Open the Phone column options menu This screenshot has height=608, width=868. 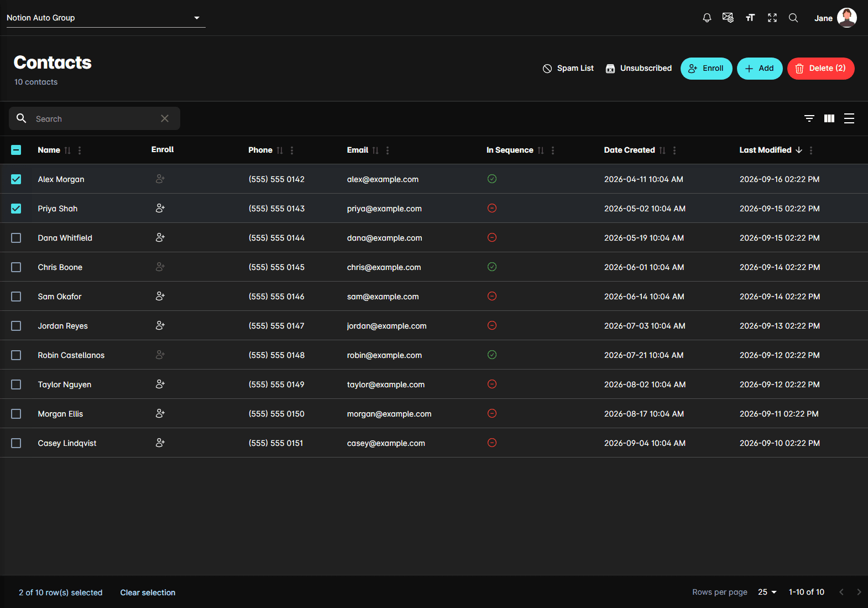[x=292, y=150]
